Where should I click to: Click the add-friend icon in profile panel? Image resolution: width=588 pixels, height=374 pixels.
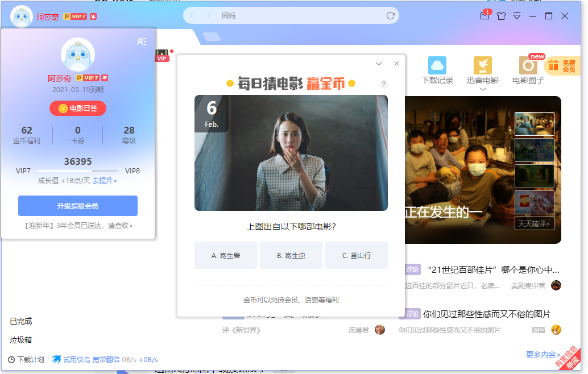(x=142, y=41)
